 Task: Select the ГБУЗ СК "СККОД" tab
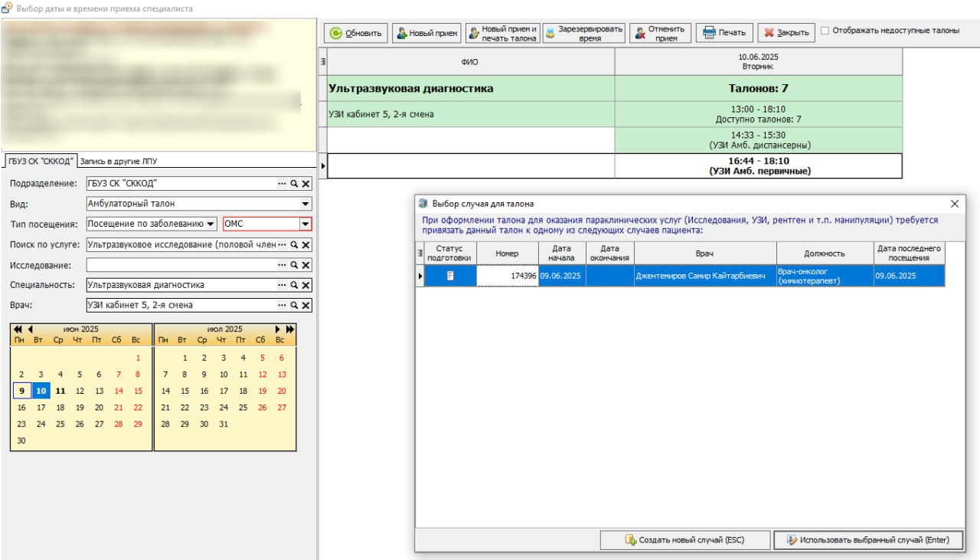point(41,161)
